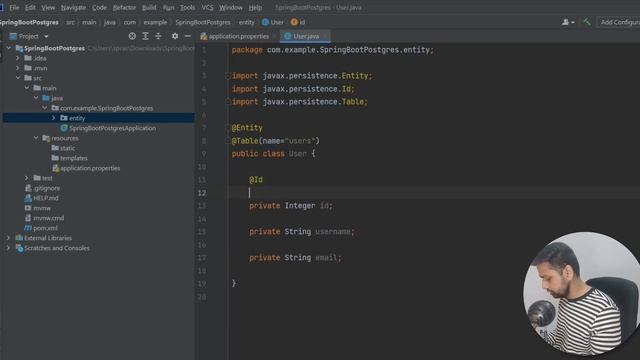The image size is (640, 360).
Task: Click Add Configuration button
Action: click(x=619, y=22)
